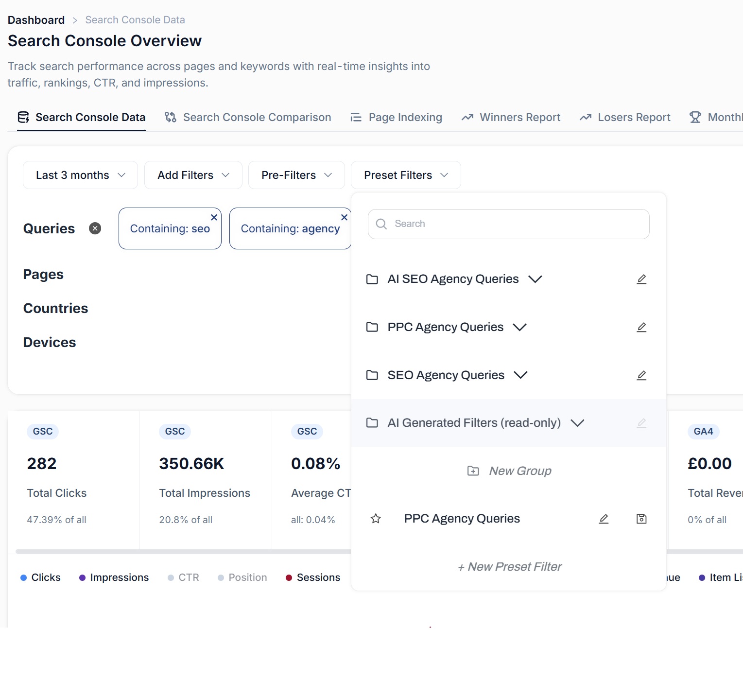Image resolution: width=743 pixels, height=700 pixels.
Task: Expand the AI SEO Agency Queries group
Action: 535,279
